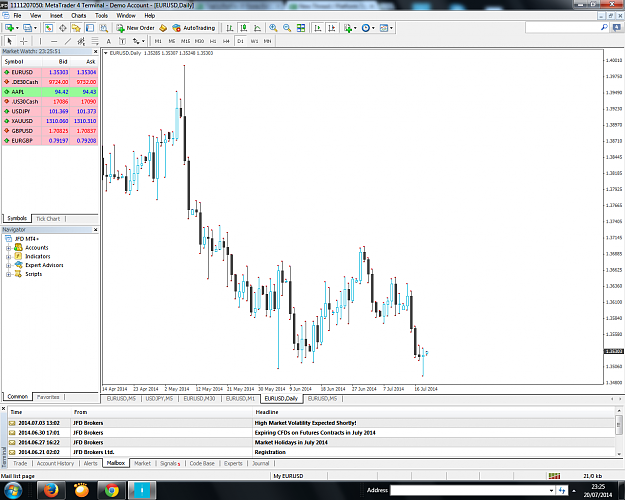Viewport: 625px width, 500px height.
Task: Expand the New Chart dropdown arrow
Action: click(x=17, y=28)
